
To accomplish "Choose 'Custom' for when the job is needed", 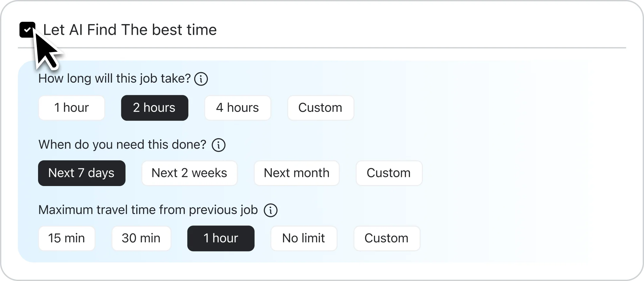I will 389,173.
